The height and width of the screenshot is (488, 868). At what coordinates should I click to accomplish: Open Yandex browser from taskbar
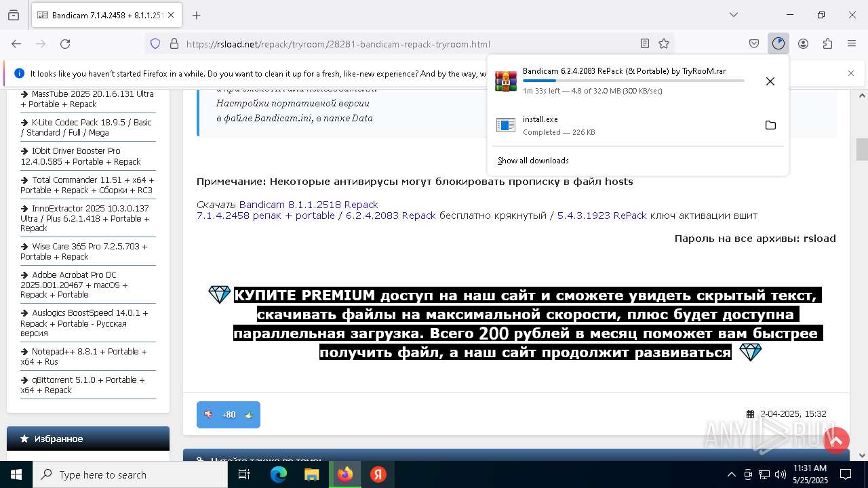coord(378,474)
